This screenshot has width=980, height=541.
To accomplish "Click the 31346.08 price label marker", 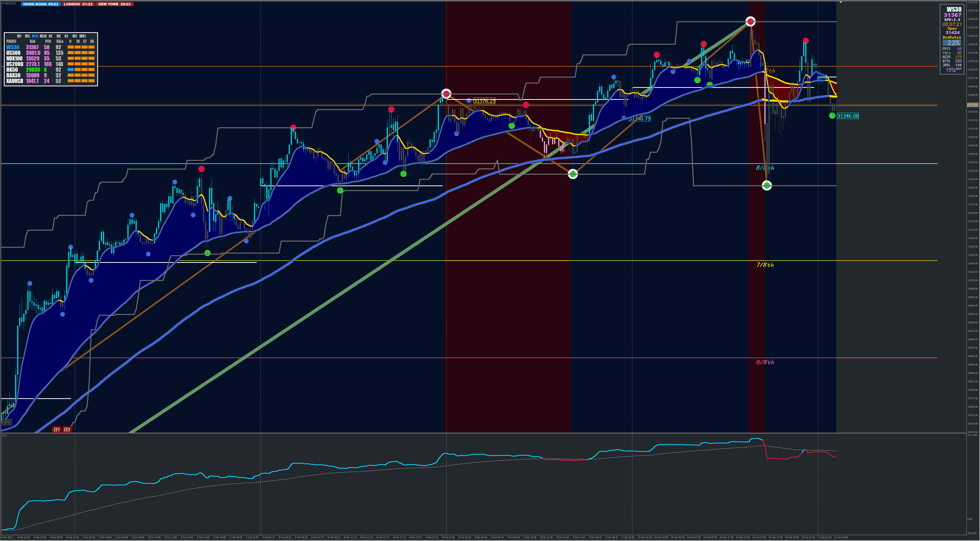I will tap(848, 116).
